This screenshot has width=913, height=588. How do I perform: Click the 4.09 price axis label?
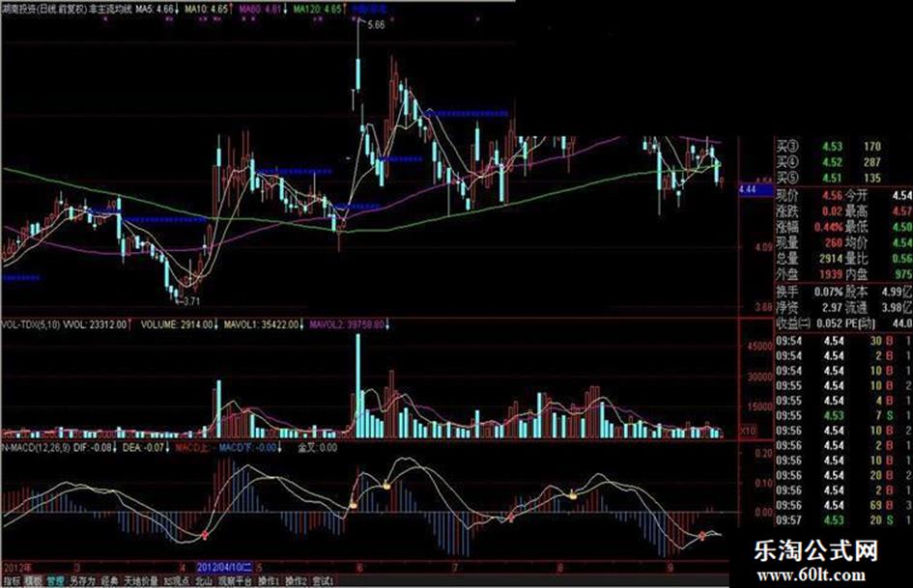(x=763, y=247)
